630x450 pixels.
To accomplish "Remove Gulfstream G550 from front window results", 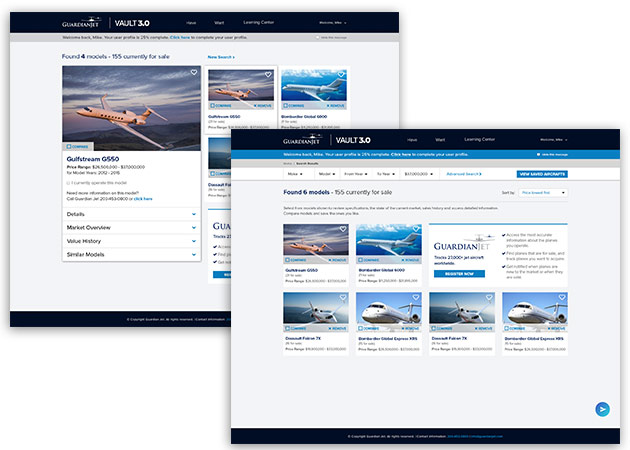I will [x=338, y=260].
